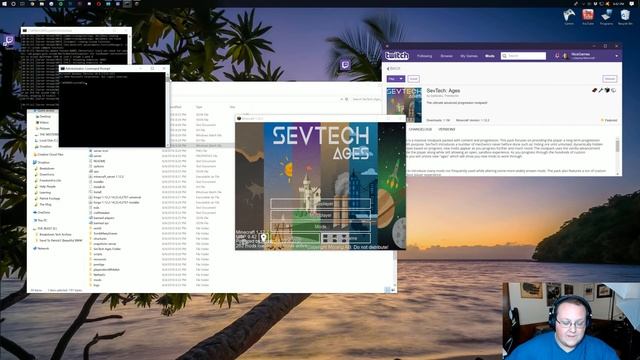Screen dimensions: 640x360
Task: Click the Explorer search box
Action: 366,99
